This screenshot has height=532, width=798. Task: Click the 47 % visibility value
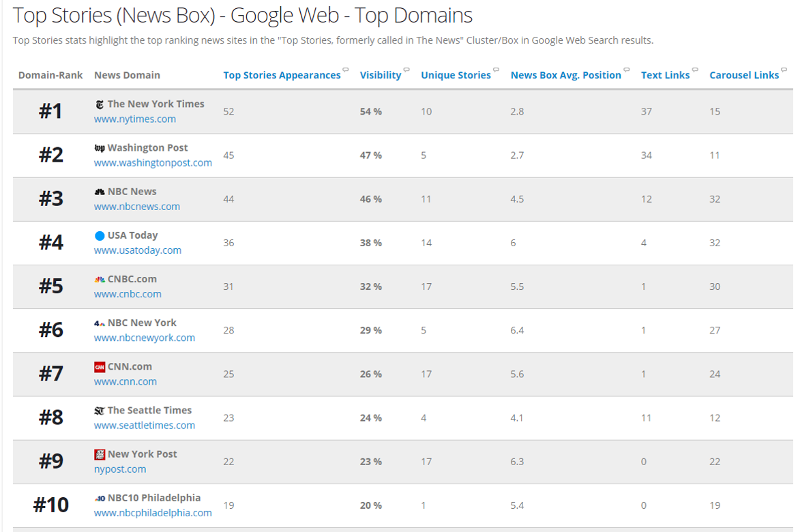[371, 156]
